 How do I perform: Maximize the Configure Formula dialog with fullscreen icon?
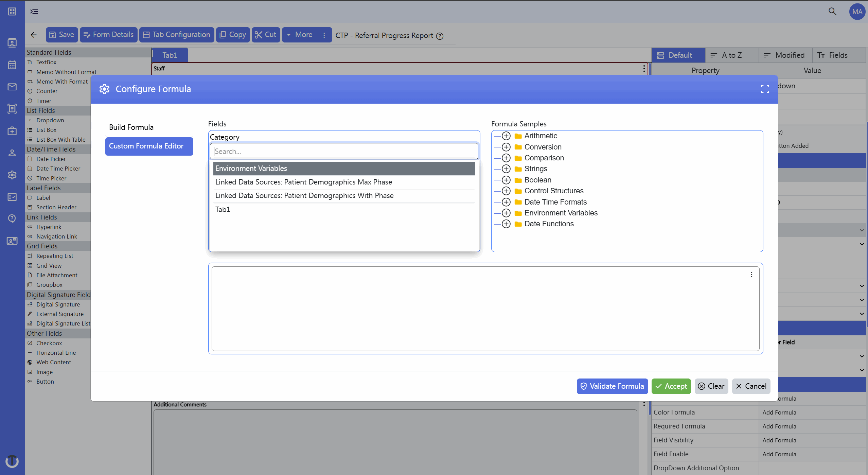[x=765, y=89]
